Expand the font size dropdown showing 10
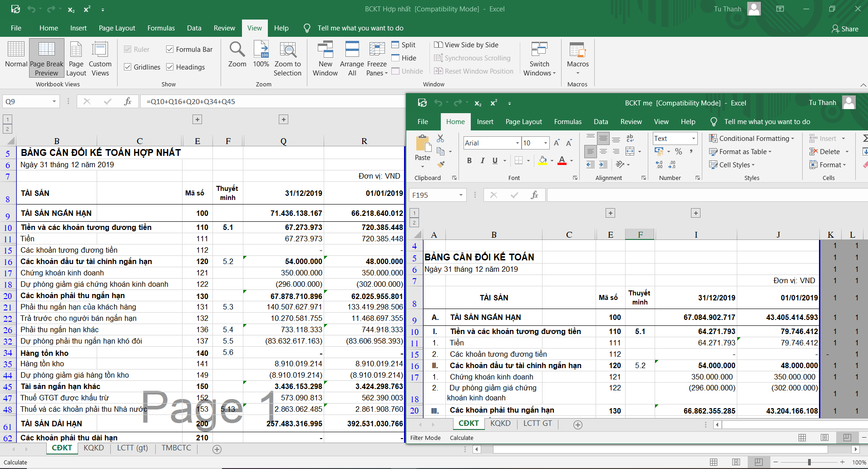 point(546,143)
